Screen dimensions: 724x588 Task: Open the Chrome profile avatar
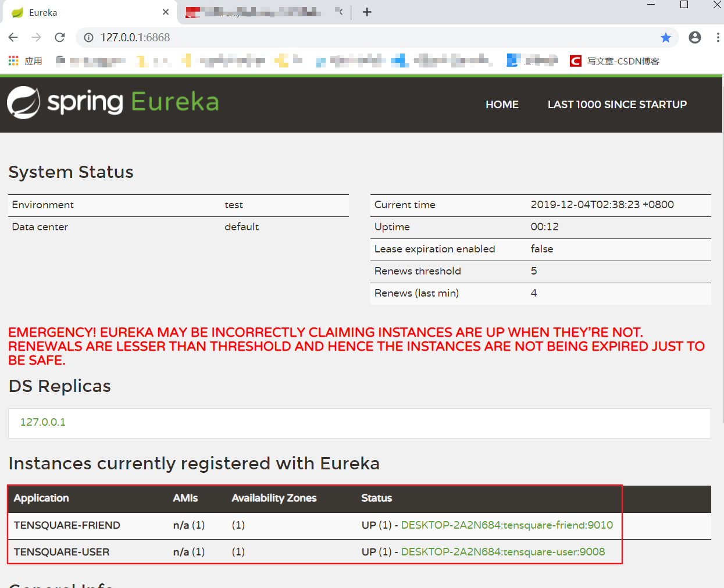pos(695,37)
